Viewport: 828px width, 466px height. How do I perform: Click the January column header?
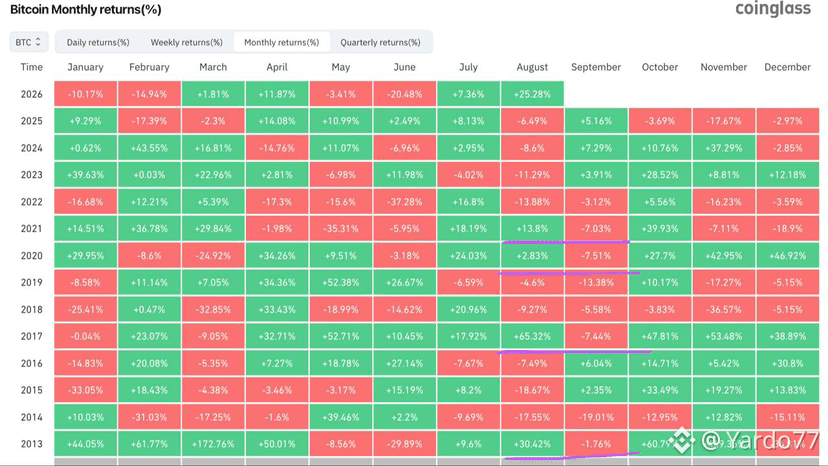pyautogui.click(x=86, y=67)
